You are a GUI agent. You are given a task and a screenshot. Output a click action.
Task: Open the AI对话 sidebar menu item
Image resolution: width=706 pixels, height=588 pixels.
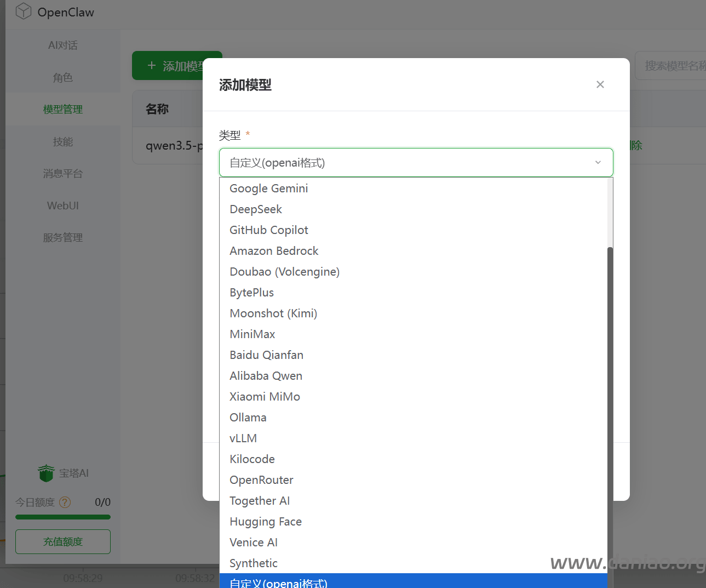[x=62, y=45]
